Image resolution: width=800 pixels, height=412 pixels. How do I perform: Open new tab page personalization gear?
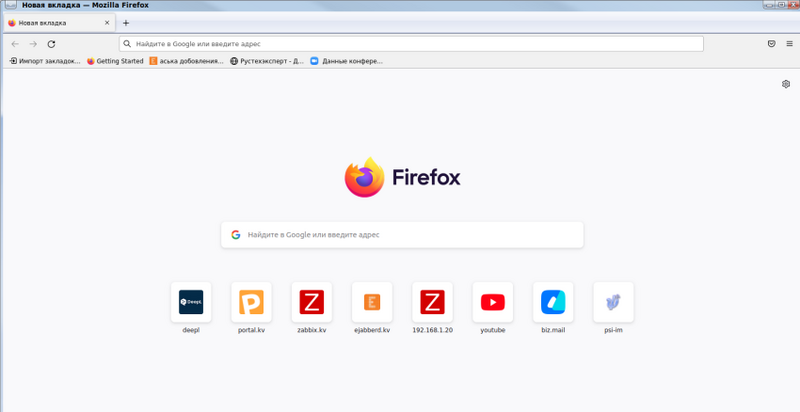[x=786, y=84]
